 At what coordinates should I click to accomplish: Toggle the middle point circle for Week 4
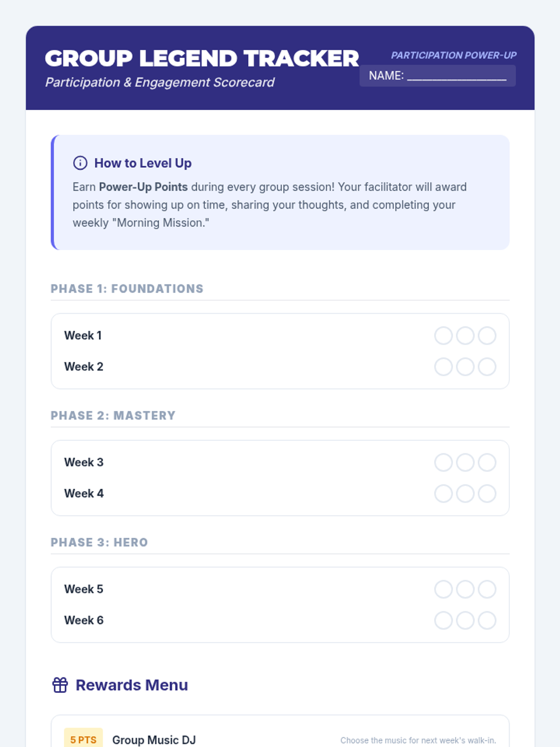(465, 493)
